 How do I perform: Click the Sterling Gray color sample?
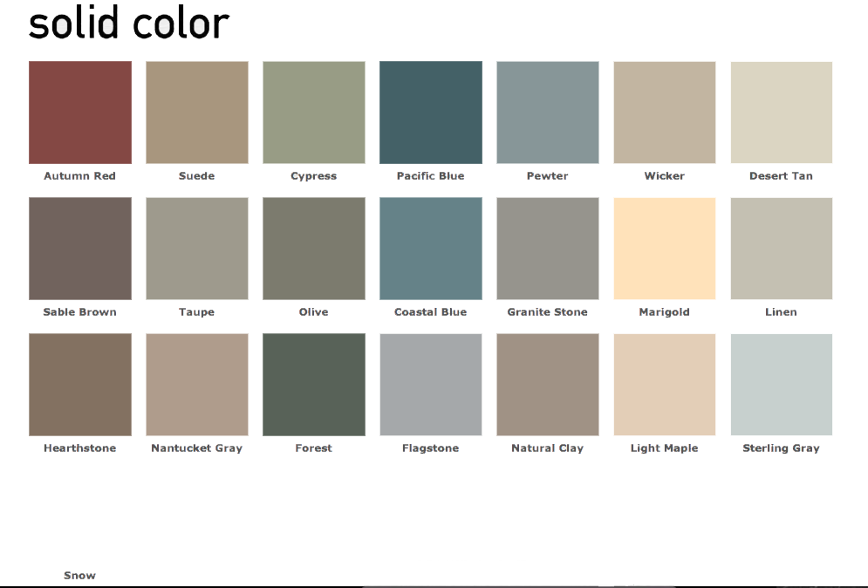coord(782,384)
